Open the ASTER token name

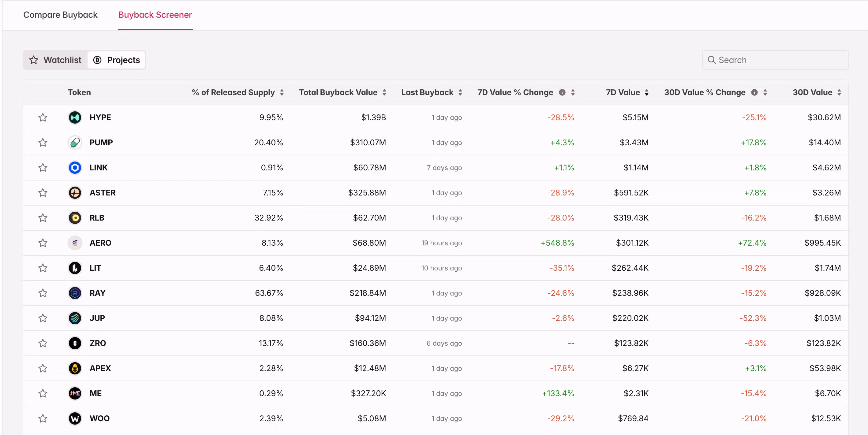coord(103,193)
